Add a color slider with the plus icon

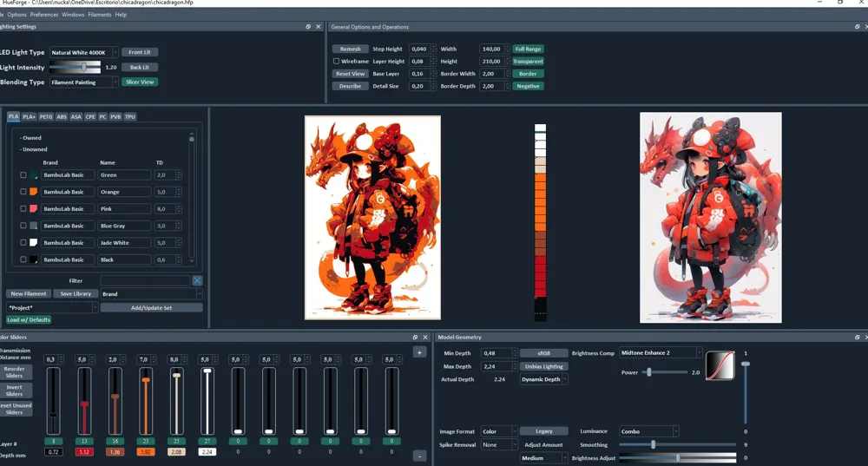coord(419,352)
